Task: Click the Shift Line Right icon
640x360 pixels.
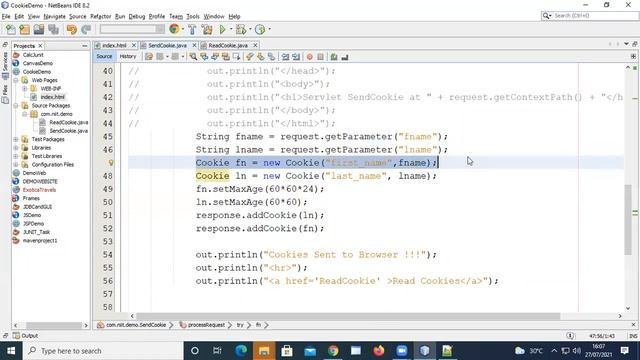Action: (x=296, y=57)
